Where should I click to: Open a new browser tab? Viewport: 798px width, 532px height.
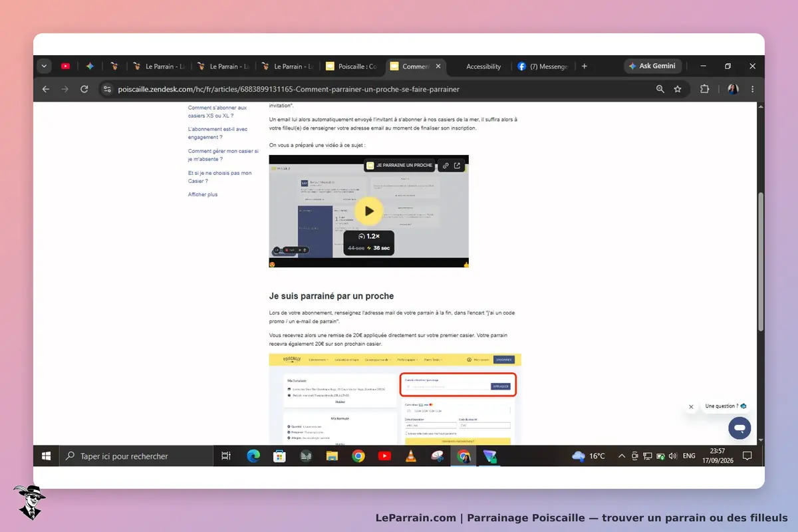(x=585, y=66)
